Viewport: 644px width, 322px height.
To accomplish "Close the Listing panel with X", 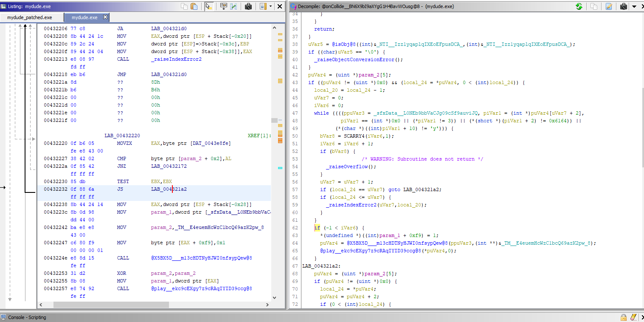I will 280,6.
